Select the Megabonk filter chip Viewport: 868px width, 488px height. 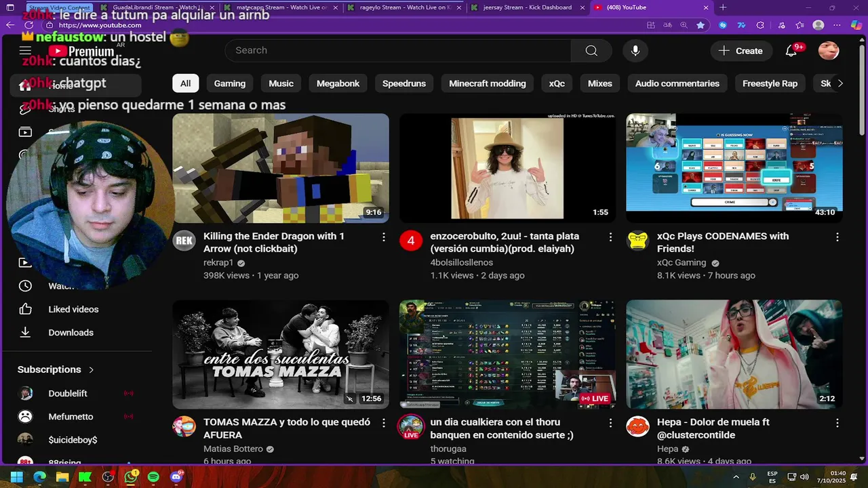click(x=338, y=83)
